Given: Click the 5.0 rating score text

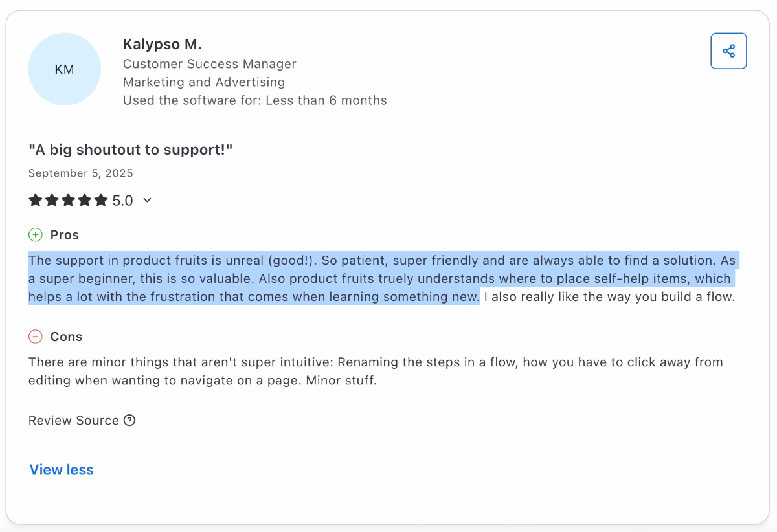Looking at the screenshot, I should (122, 200).
